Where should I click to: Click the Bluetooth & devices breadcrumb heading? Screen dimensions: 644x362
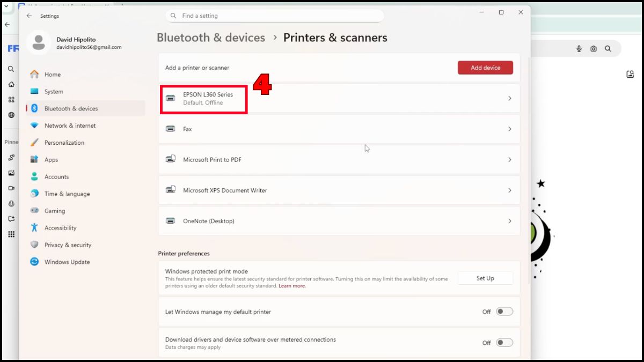pyautogui.click(x=211, y=38)
